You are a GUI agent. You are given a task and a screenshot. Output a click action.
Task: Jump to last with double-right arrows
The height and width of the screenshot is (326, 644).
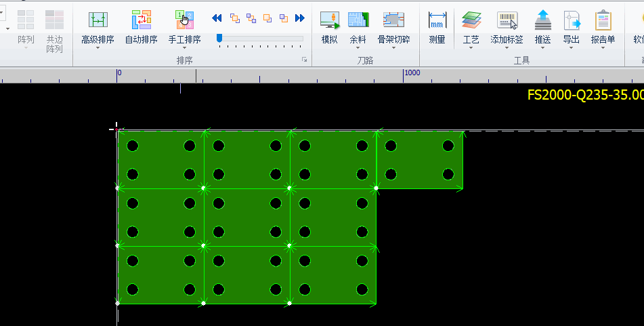click(x=300, y=18)
